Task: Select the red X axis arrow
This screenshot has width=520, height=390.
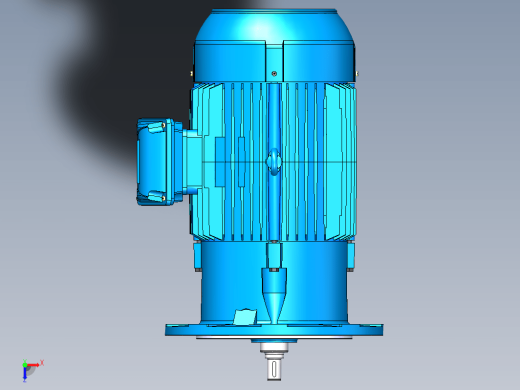Action: (x=34, y=365)
